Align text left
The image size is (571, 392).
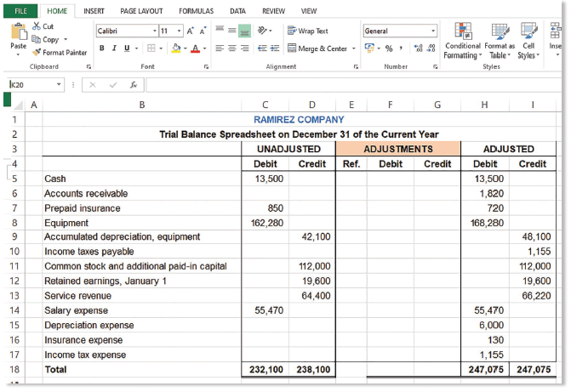[x=220, y=48]
